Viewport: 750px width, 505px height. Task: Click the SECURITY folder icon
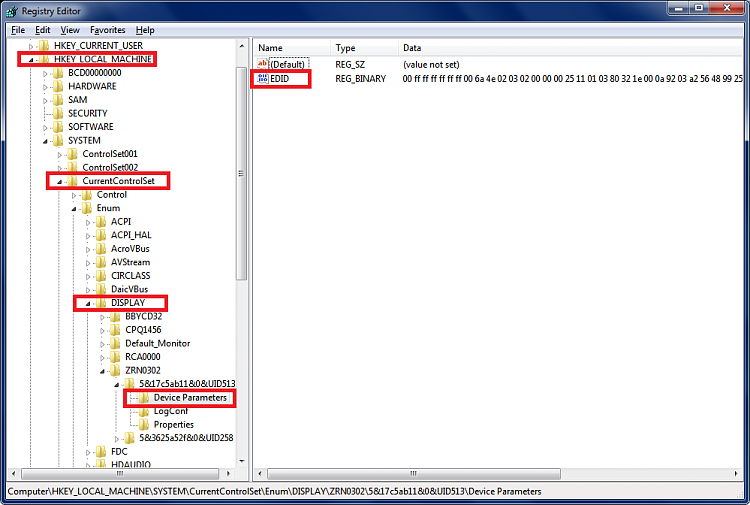[x=58, y=113]
